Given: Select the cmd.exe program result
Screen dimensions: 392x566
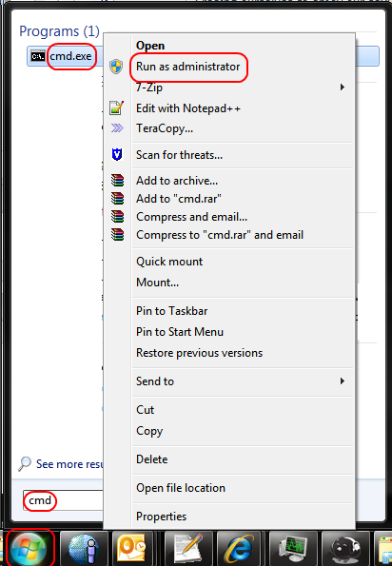Looking at the screenshot, I should click(x=70, y=56).
